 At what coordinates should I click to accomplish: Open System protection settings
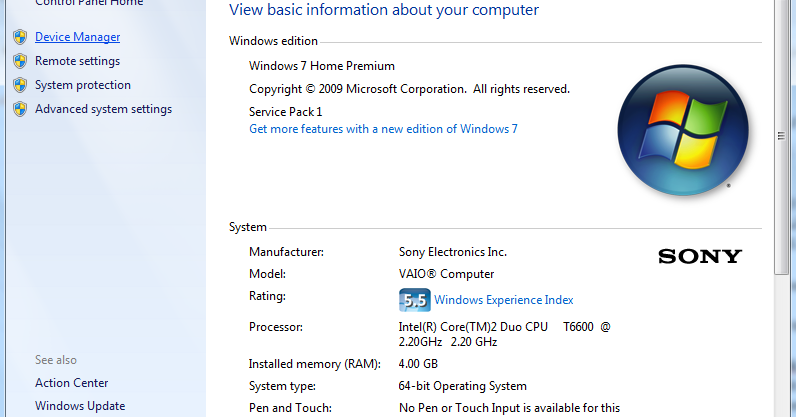(83, 85)
